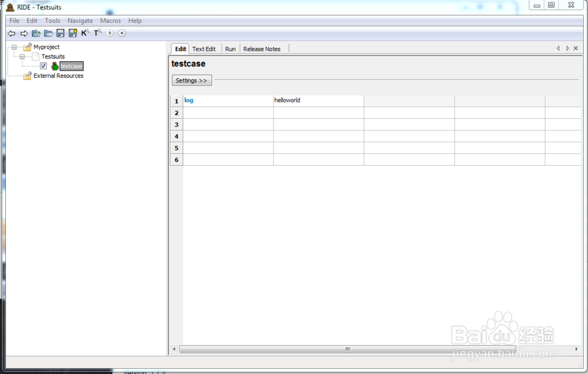588x374 pixels.
Task: Minimize the RIDE window
Action: [537, 5]
